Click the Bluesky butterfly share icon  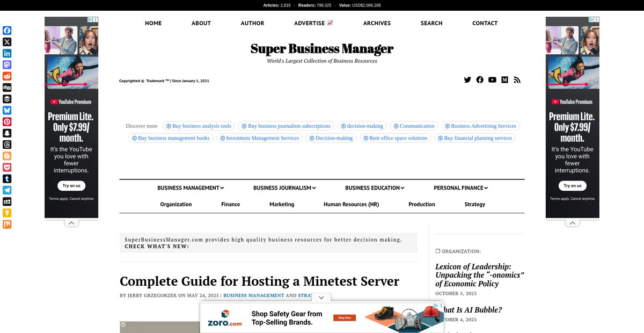(x=7, y=110)
